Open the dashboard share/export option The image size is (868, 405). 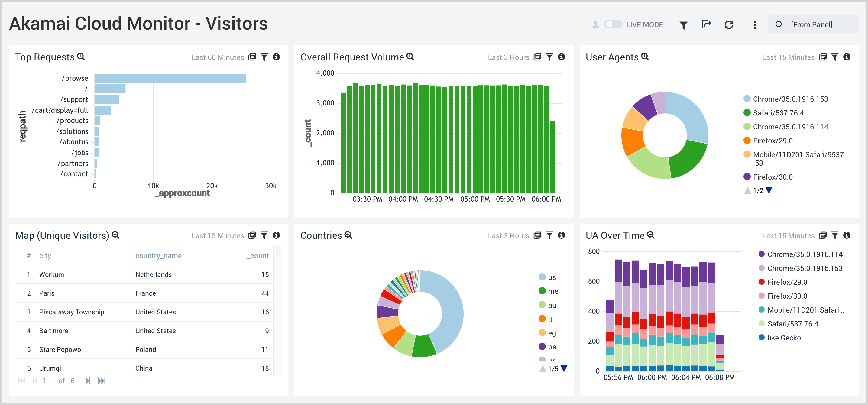(707, 24)
